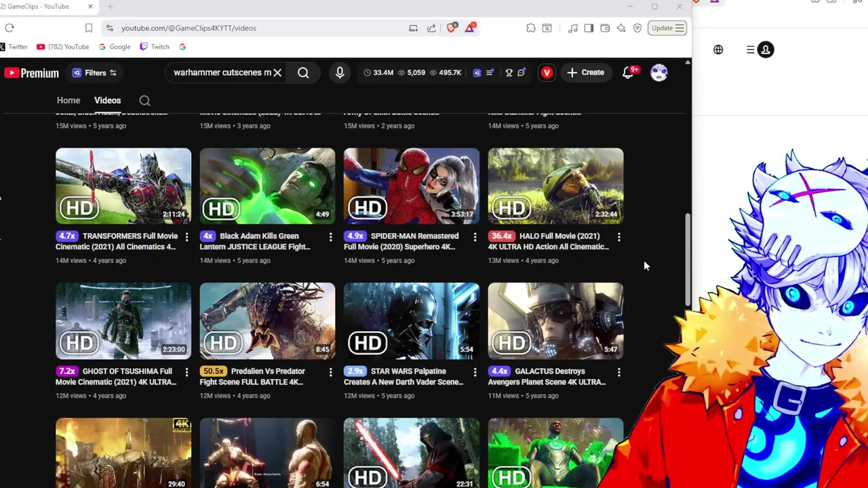This screenshot has height=488, width=868.
Task: Open the (782) YouTube bookmark
Action: pos(63,47)
